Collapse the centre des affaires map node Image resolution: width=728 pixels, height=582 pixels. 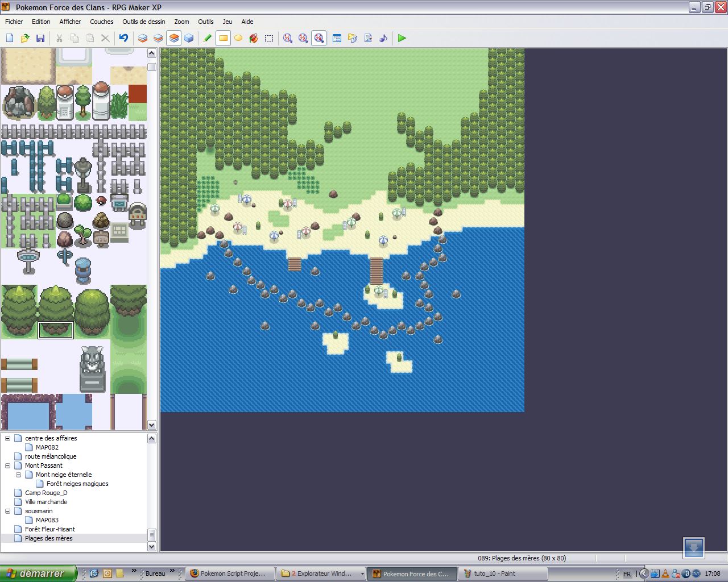(7, 438)
